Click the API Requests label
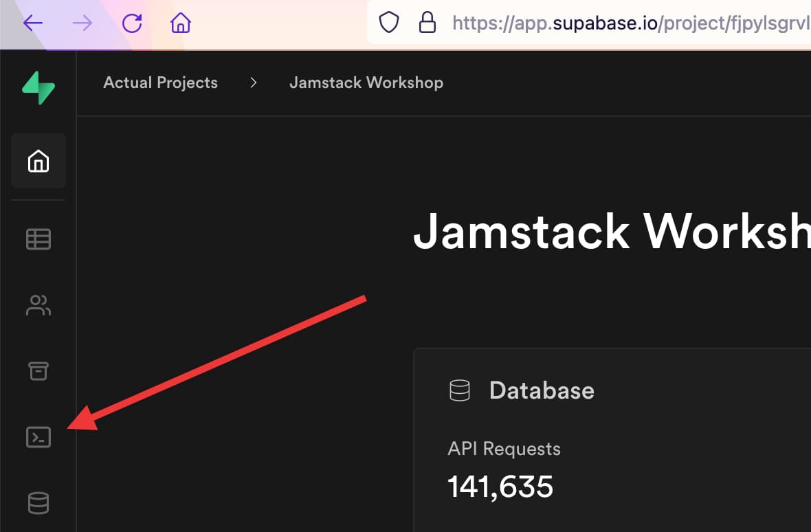This screenshot has height=532, width=811. coord(504,449)
